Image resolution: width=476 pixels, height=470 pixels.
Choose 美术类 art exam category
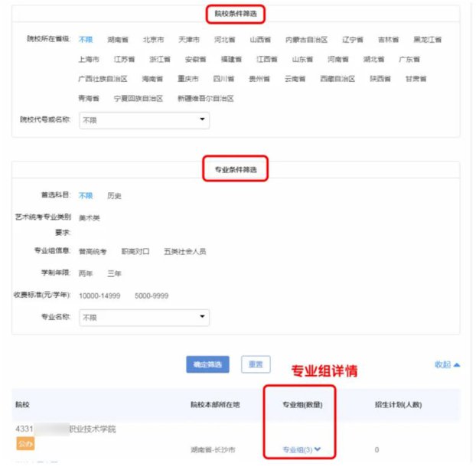click(90, 217)
